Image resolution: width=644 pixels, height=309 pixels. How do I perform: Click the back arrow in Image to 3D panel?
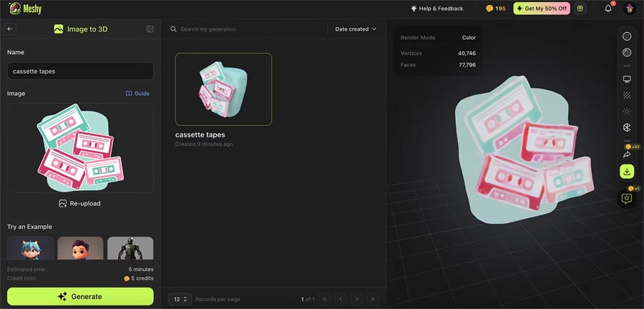[x=10, y=29]
